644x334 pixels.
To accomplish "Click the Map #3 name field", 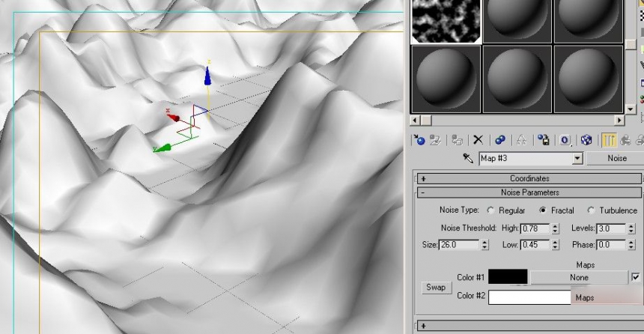I will pos(526,159).
